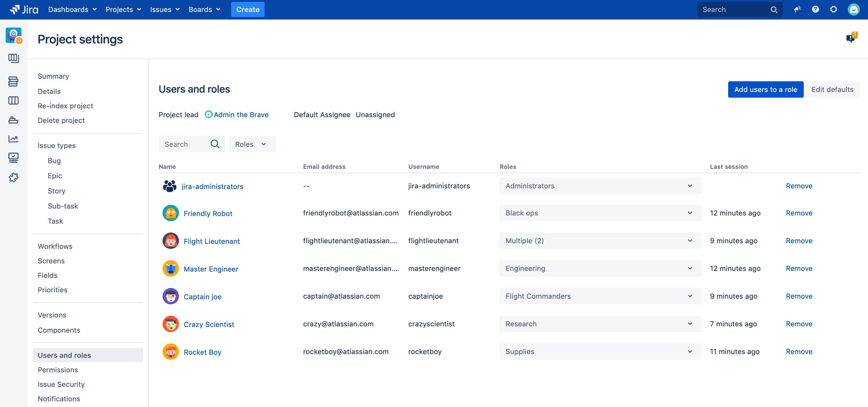Remove Crazy Scientist from the project

(x=799, y=324)
